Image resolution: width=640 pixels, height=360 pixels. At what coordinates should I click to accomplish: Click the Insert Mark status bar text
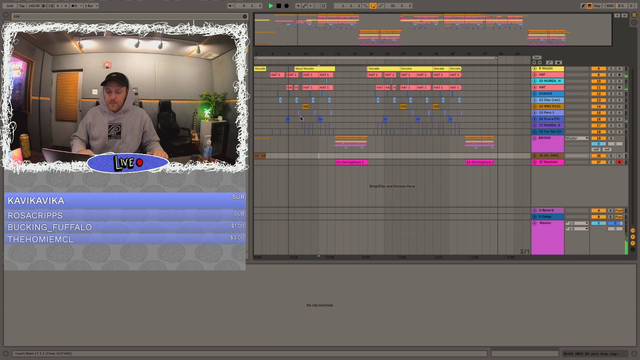(43, 353)
